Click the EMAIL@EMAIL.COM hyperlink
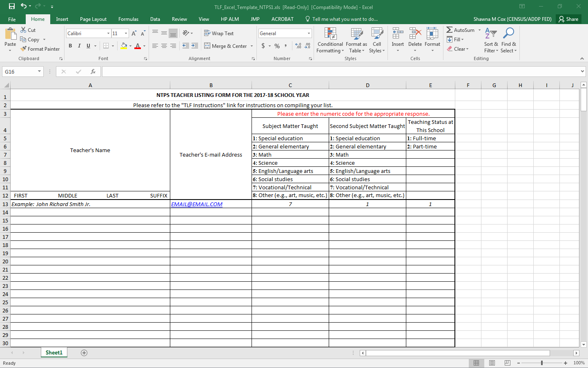The image size is (588, 368). [197, 204]
